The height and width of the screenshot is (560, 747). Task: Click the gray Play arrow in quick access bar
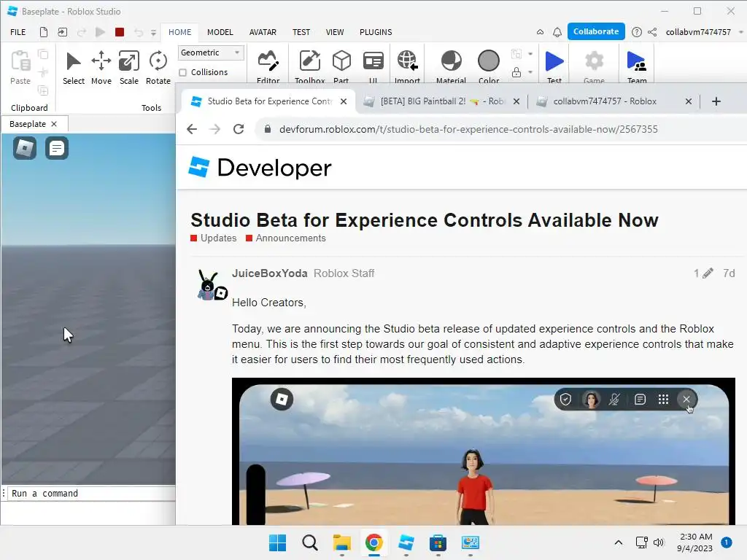100,32
